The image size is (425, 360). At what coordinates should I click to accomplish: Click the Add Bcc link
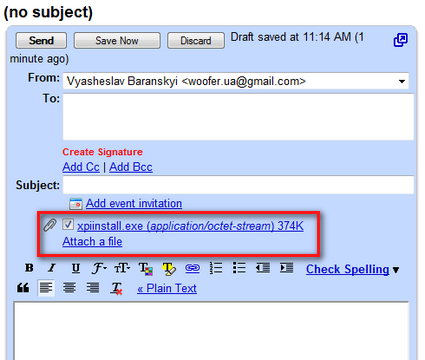point(131,167)
